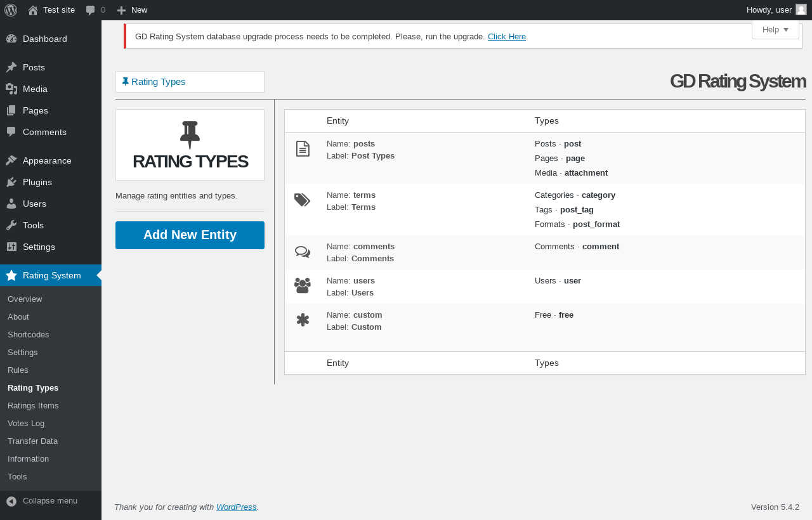Image resolution: width=812 pixels, height=520 pixels.
Task: Open the New content menu
Action: tap(133, 10)
